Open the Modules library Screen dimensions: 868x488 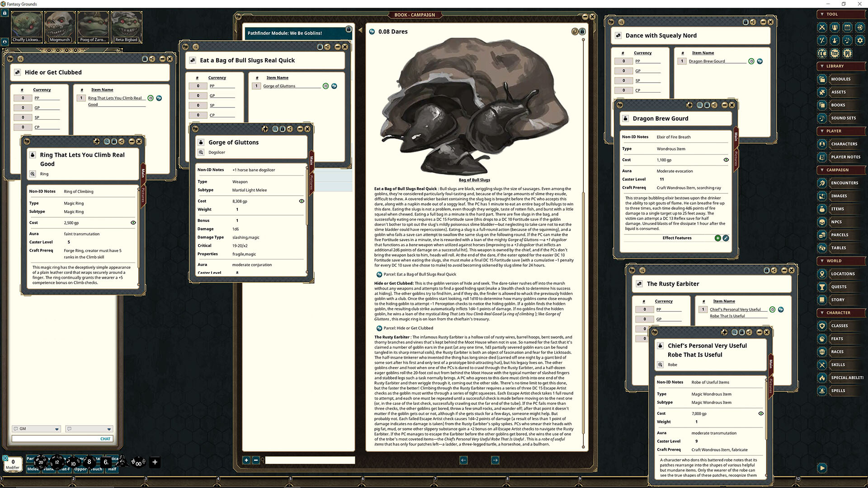pos(840,79)
